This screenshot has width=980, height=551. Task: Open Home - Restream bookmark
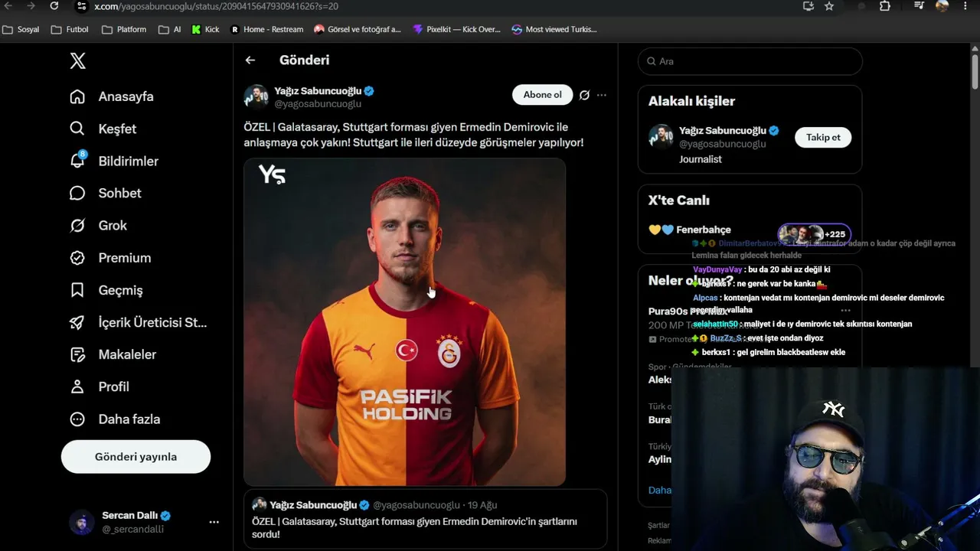point(266,30)
